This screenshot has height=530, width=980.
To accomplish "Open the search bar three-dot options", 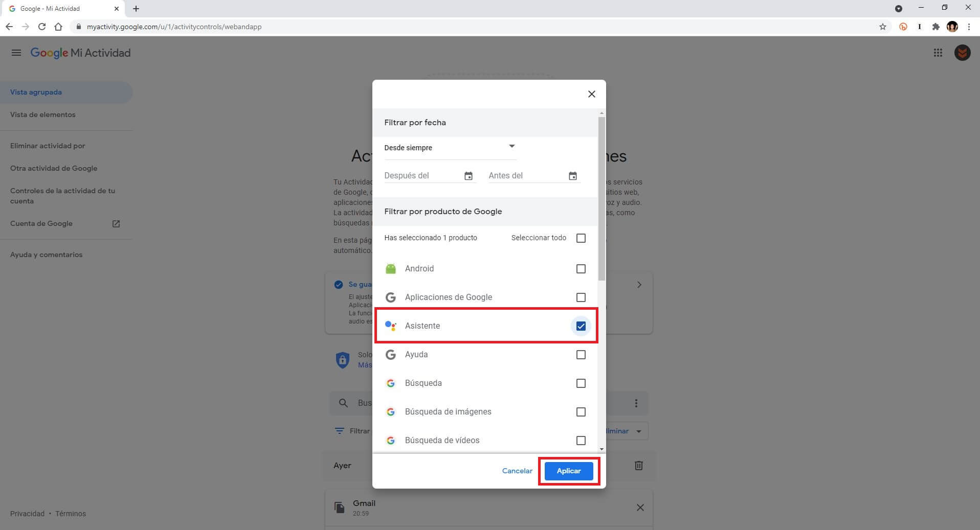I will 636,403.
